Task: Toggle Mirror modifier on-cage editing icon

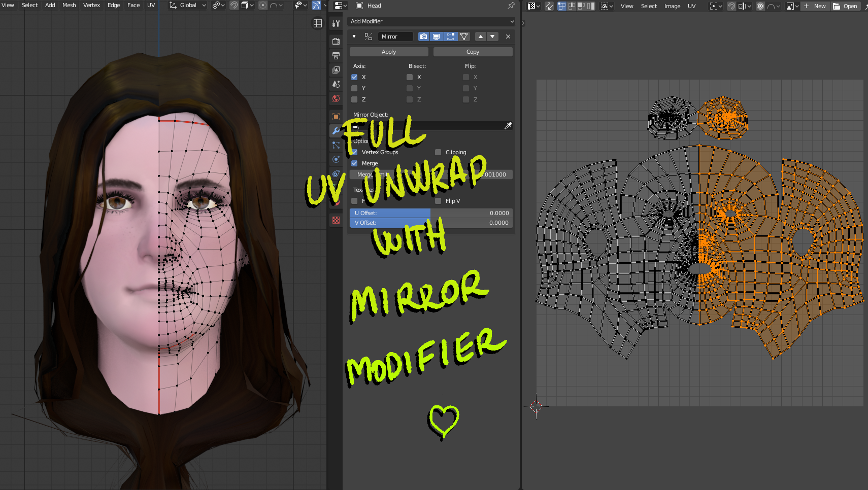Action: tap(463, 37)
